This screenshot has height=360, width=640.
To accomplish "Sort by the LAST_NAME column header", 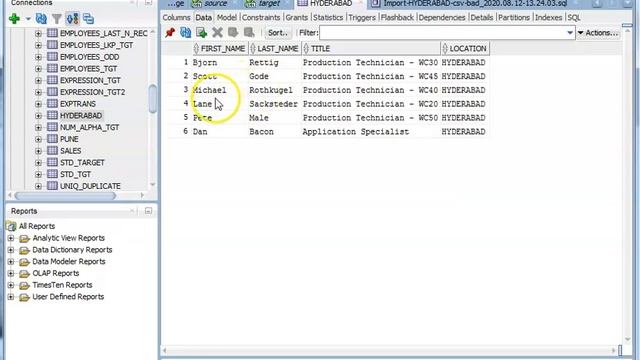I will 275,49.
